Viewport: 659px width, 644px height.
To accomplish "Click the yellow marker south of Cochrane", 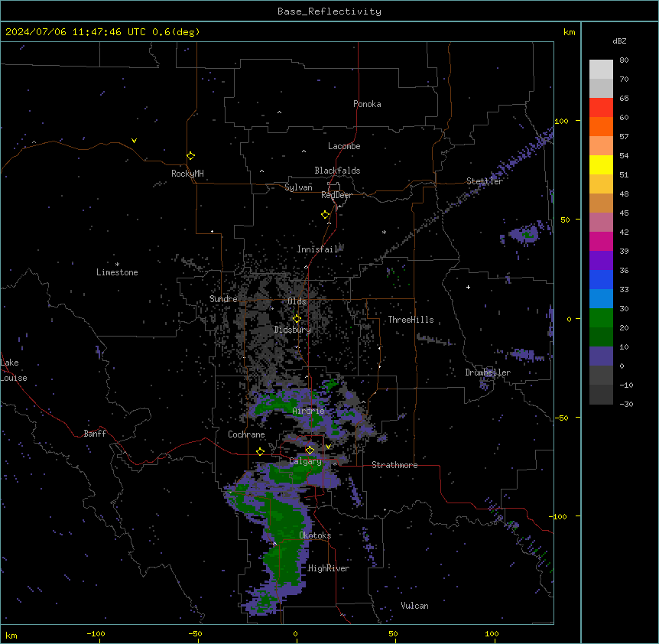I will [260, 451].
